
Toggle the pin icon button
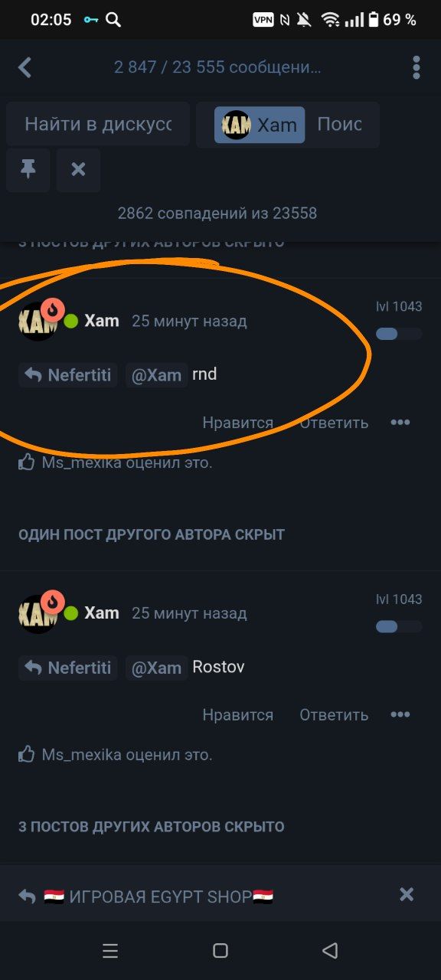[28, 170]
